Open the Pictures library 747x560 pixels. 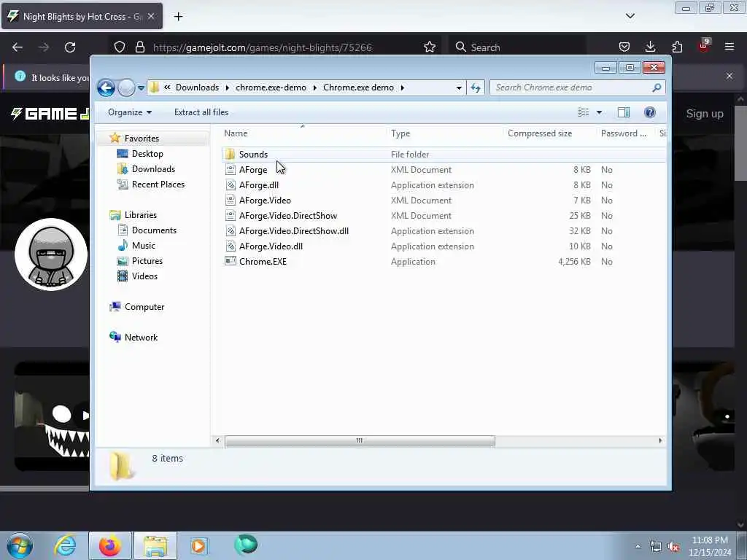point(147,261)
